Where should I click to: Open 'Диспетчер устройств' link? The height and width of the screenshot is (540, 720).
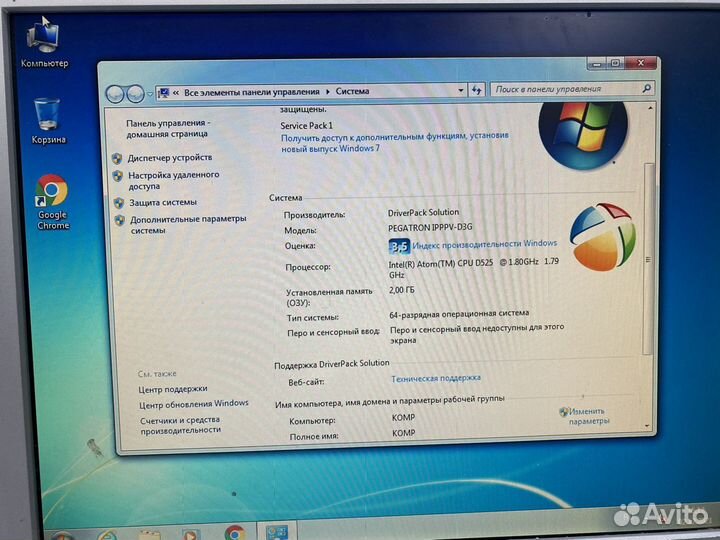point(170,158)
